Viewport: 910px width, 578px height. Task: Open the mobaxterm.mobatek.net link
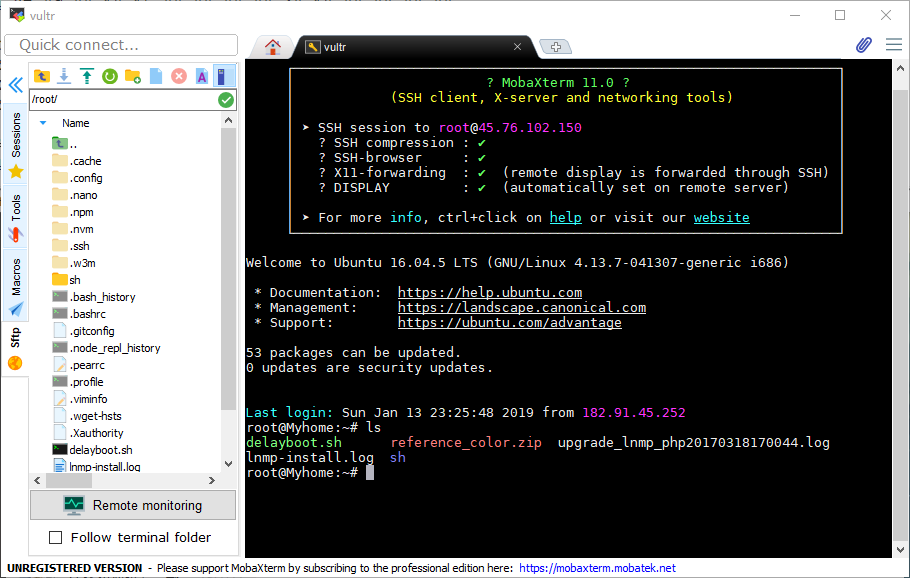pyautogui.click(x=597, y=568)
